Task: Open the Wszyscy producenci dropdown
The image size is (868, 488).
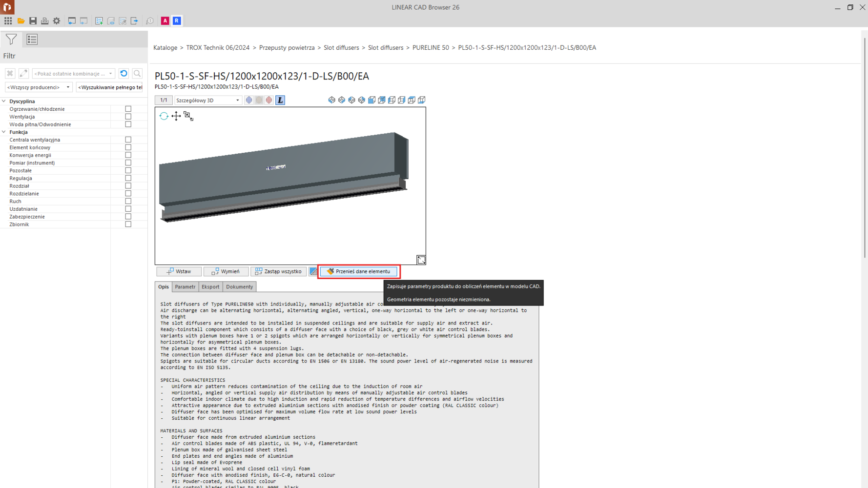Action: click(39, 87)
